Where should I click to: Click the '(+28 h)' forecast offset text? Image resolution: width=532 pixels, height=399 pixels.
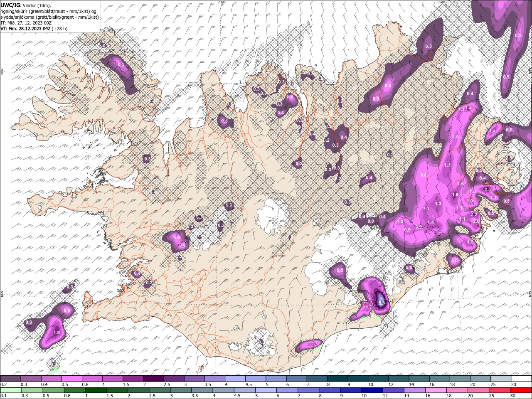59,29
